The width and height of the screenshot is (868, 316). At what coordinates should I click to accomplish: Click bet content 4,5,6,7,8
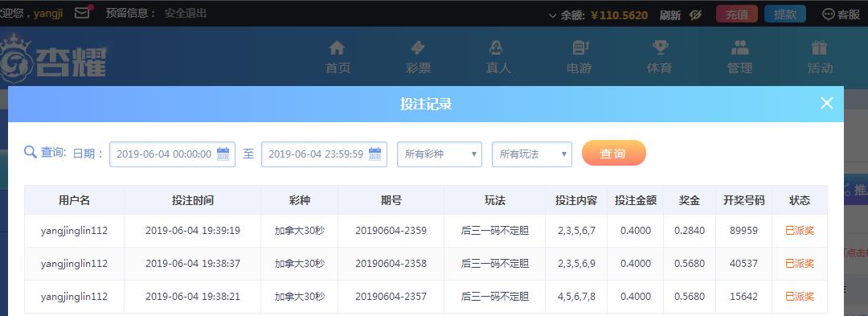click(576, 297)
